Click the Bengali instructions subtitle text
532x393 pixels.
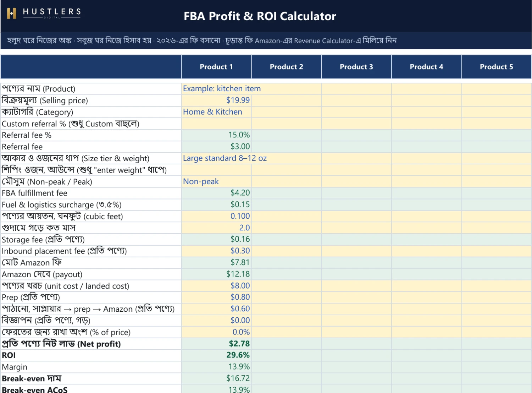201,40
